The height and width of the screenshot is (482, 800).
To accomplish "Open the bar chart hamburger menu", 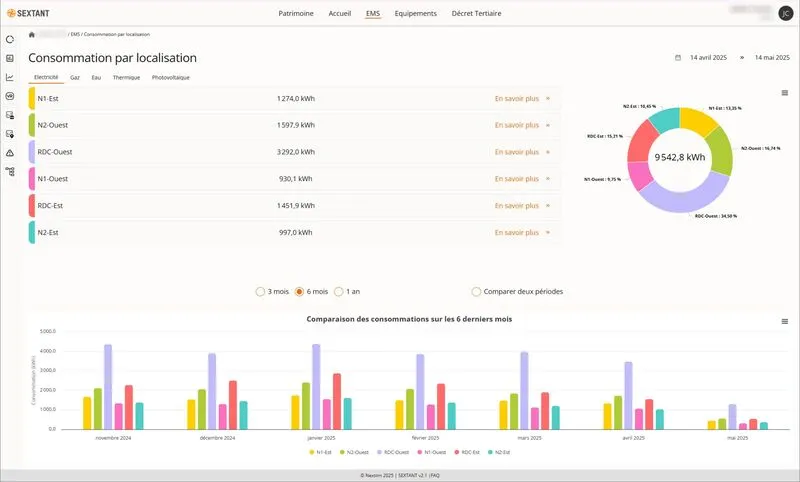I will (x=784, y=321).
